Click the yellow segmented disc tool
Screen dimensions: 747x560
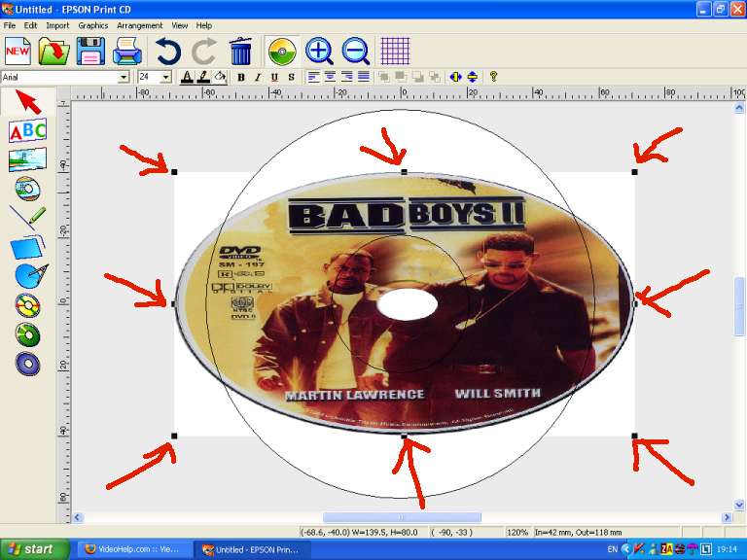point(27,305)
